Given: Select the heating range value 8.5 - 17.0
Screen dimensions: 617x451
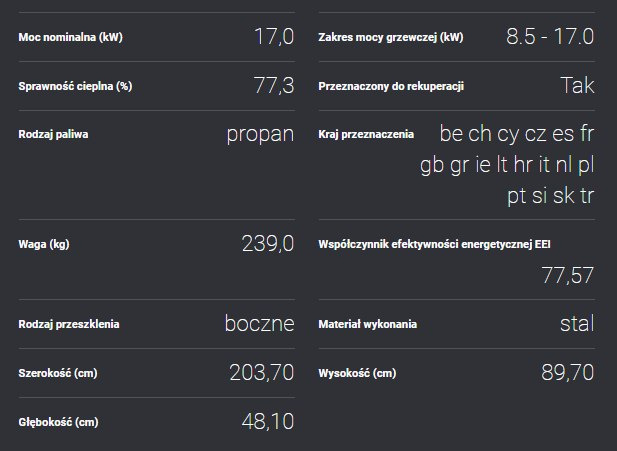Looking at the screenshot, I should click(550, 37).
